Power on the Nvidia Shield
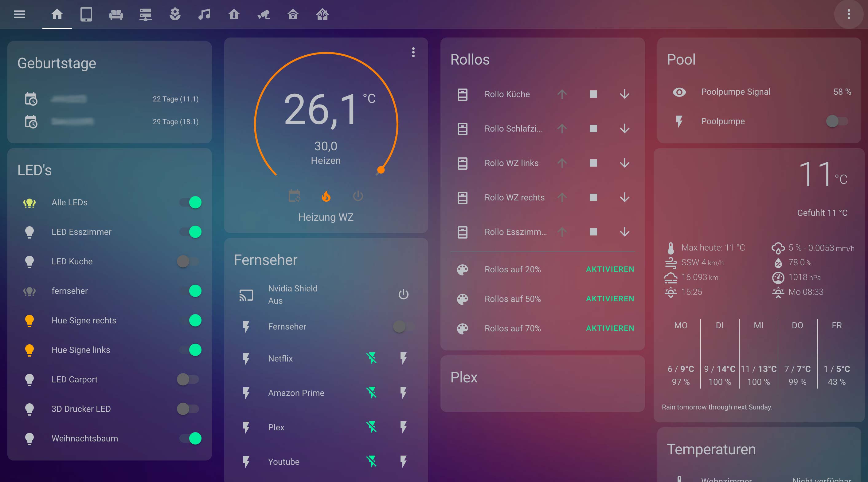This screenshot has width=868, height=482. (403, 294)
